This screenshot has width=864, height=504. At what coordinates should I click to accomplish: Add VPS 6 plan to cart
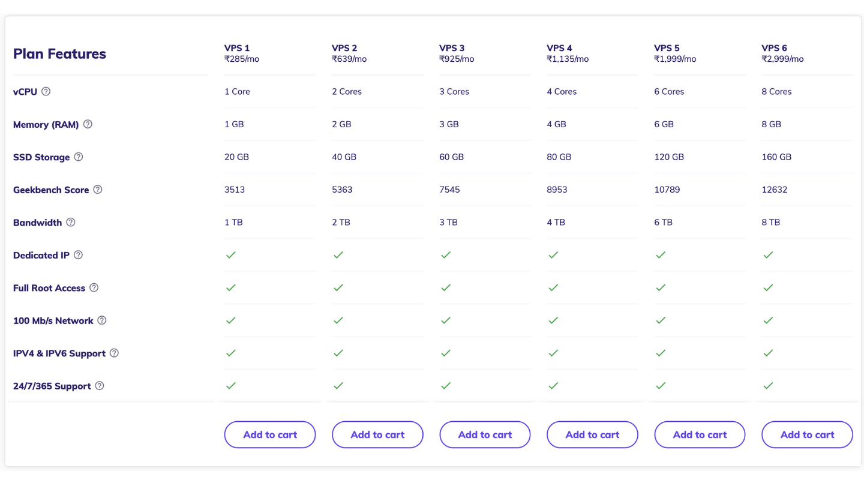pyautogui.click(x=807, y=434)
